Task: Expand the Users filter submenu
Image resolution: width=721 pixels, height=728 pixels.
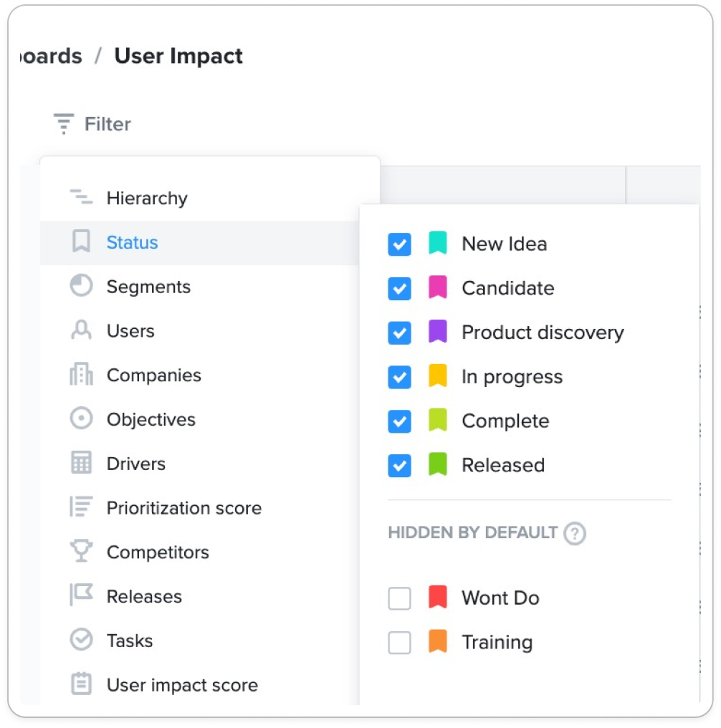Action: click(200, 330)
